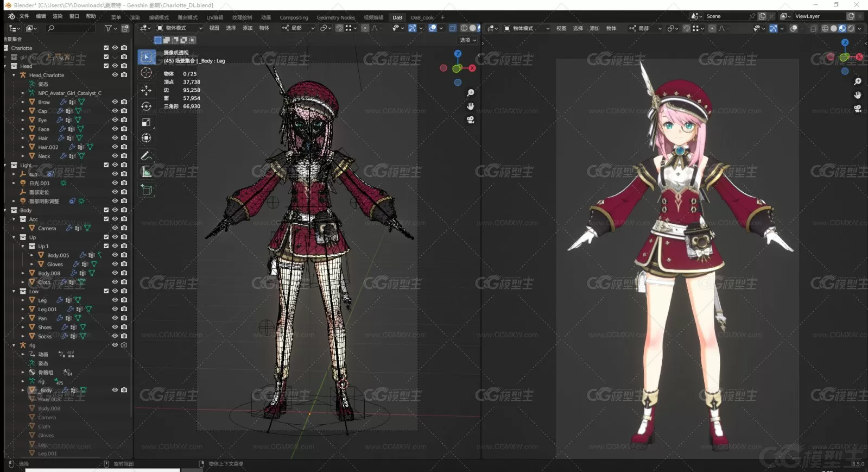Uncheck the Head collection checkbox
This screenshot has height=472, width=868.
click(106, 66)
